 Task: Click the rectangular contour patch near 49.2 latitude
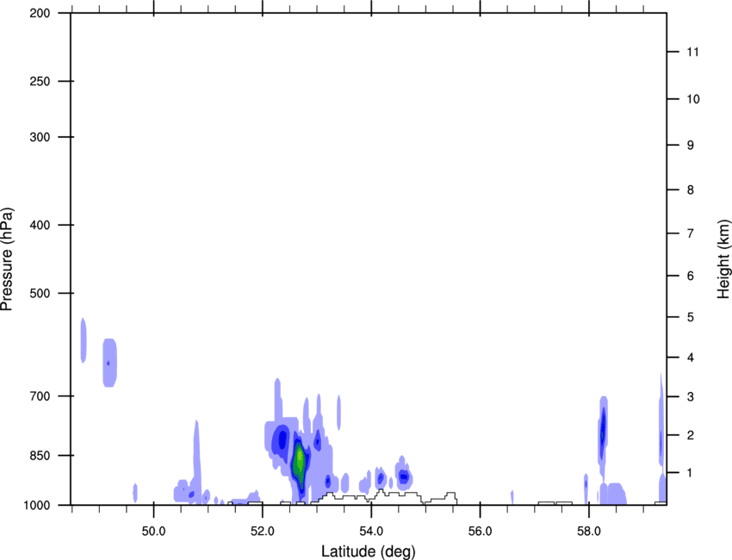point(109,363)
